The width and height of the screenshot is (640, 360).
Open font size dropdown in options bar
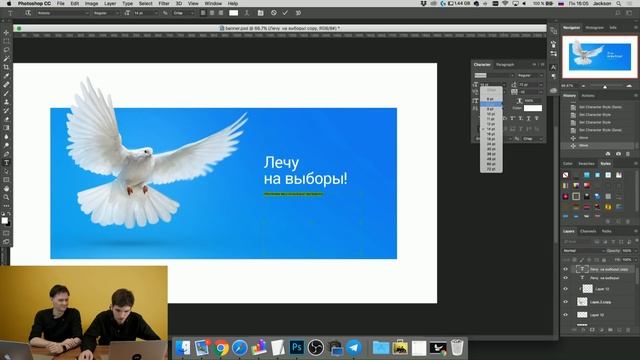coord(146,13)
